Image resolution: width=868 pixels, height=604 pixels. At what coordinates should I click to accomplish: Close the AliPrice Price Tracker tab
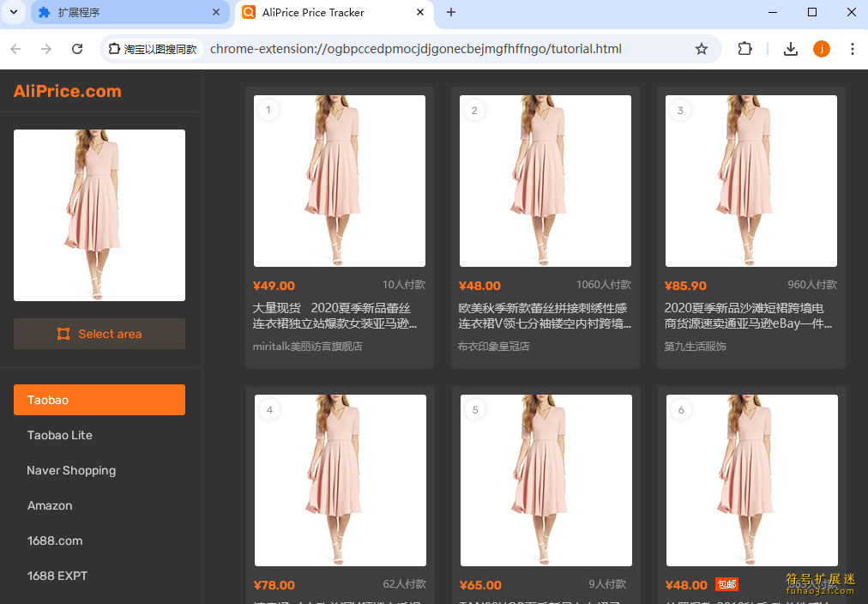(x=420, y=12)
